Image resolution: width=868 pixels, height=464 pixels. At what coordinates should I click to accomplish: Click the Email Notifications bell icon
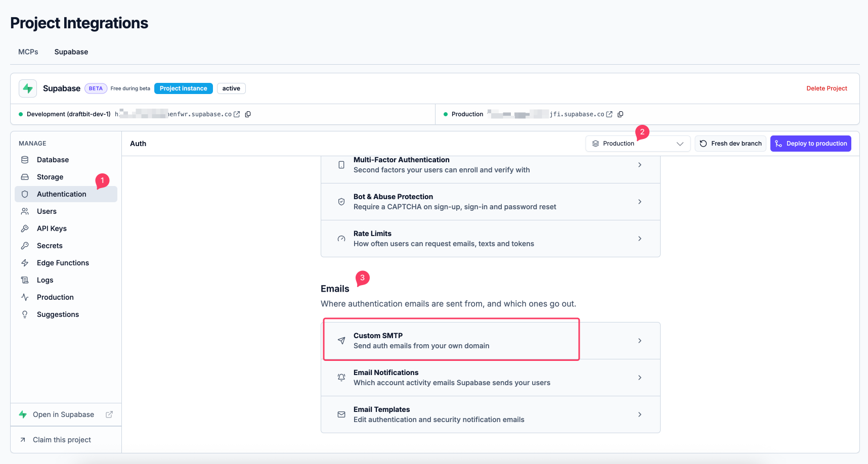(341, 378)
